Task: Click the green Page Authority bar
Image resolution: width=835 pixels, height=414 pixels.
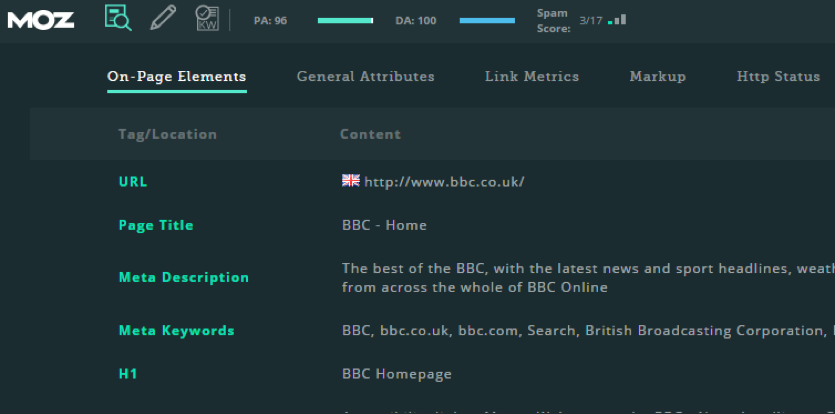Action: coord(345,20)
